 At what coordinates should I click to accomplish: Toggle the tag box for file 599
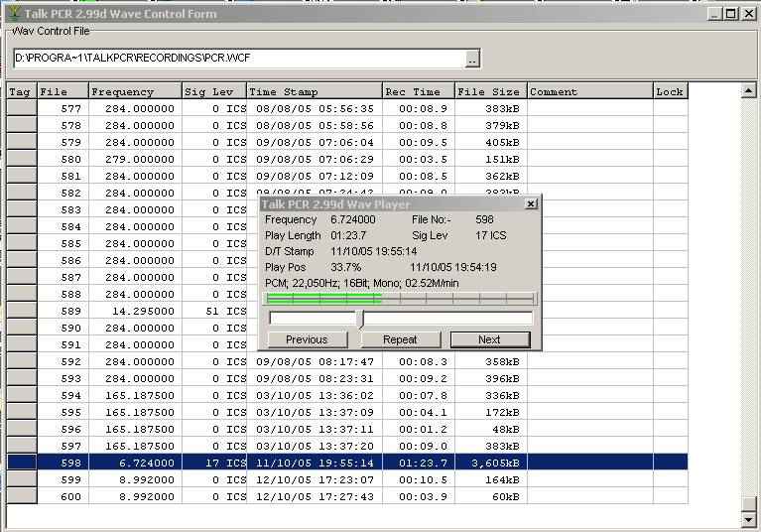[x=22, y=479]
